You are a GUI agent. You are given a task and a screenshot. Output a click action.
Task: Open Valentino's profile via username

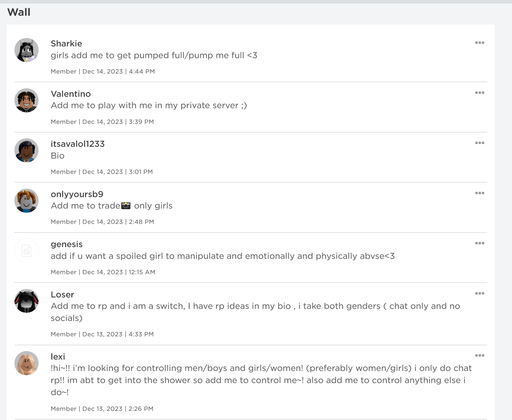pos(71,94)
